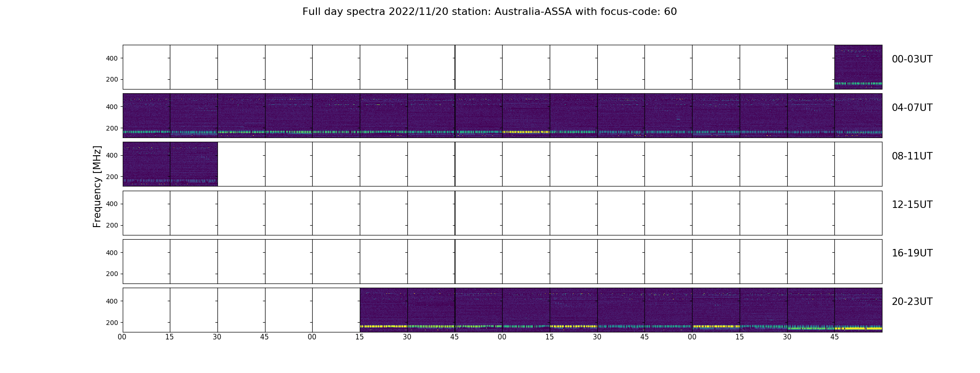Select the 200 tick in the 20-23UT row
The height and width of the screenshot is (373, 980).
click(x=112, y=323)
